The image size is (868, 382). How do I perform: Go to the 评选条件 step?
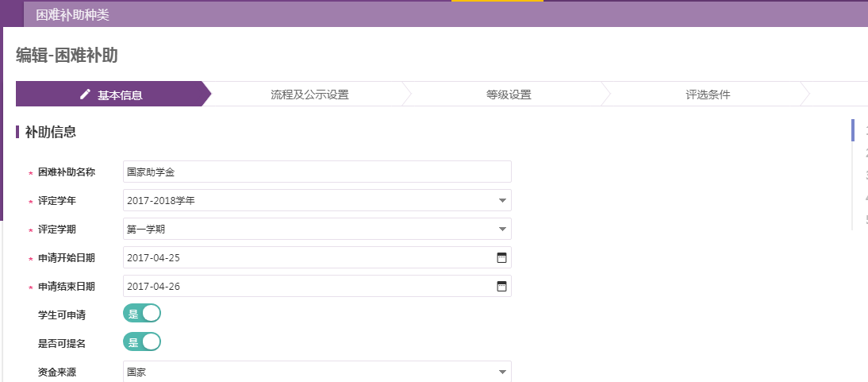708,95
